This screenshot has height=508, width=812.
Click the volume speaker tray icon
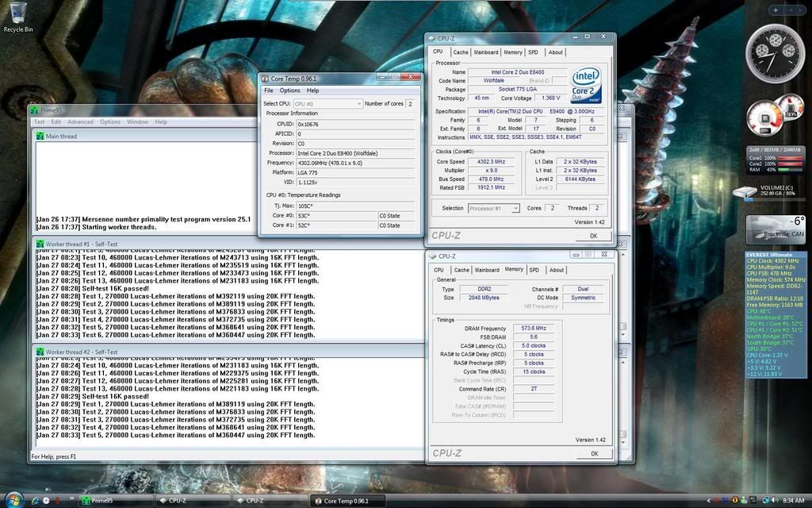(x=776, y=500)
